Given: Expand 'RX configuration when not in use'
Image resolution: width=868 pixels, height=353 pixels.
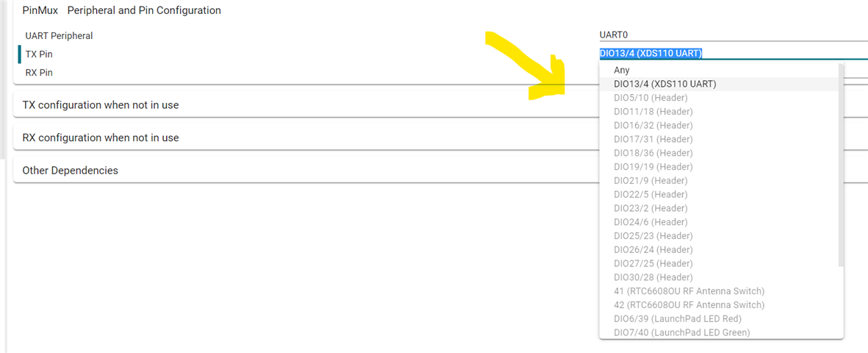Looking at the screenshot, I should 101,138.
